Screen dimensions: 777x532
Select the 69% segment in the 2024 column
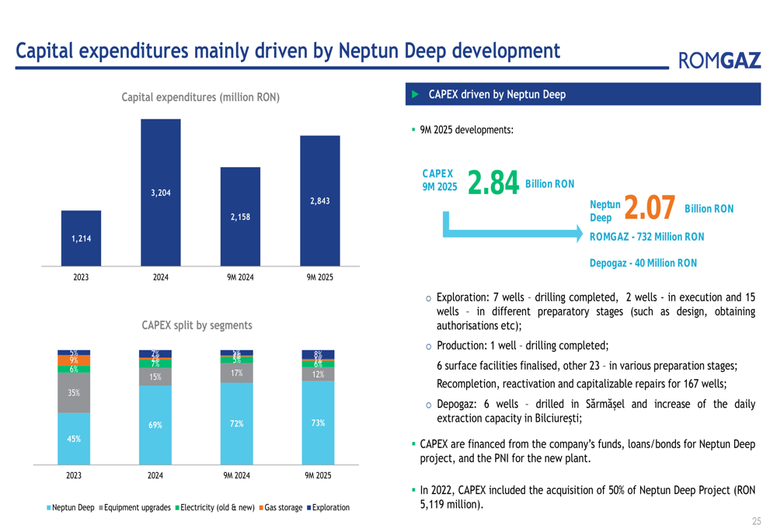(155, 426)
